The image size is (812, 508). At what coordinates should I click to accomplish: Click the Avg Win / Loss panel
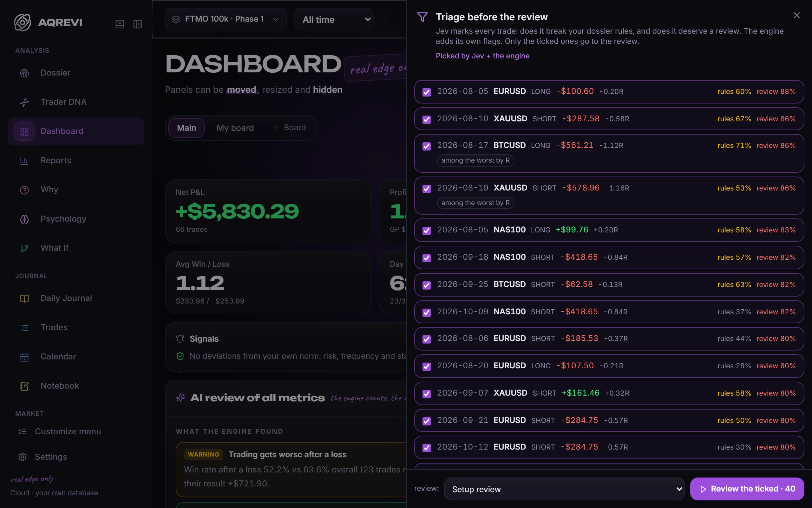[268, 283]
